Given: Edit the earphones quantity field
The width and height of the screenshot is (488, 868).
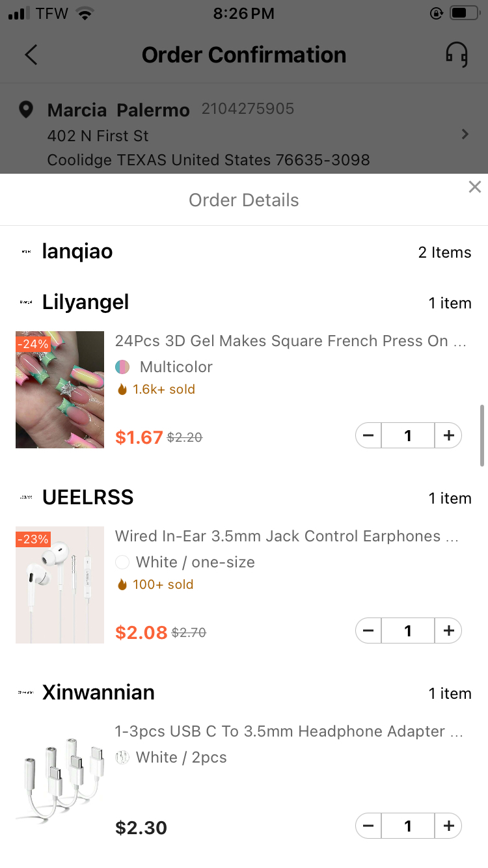Looking at the screenshot, I should 408,631.
